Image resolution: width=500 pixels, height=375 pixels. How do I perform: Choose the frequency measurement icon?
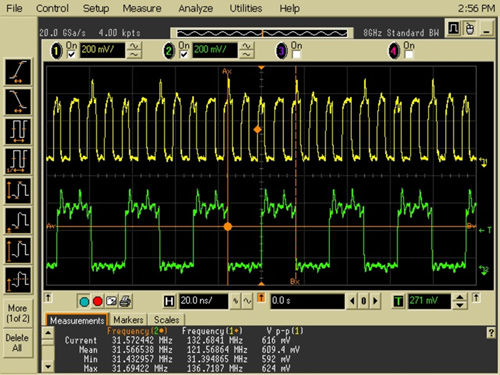18,161
